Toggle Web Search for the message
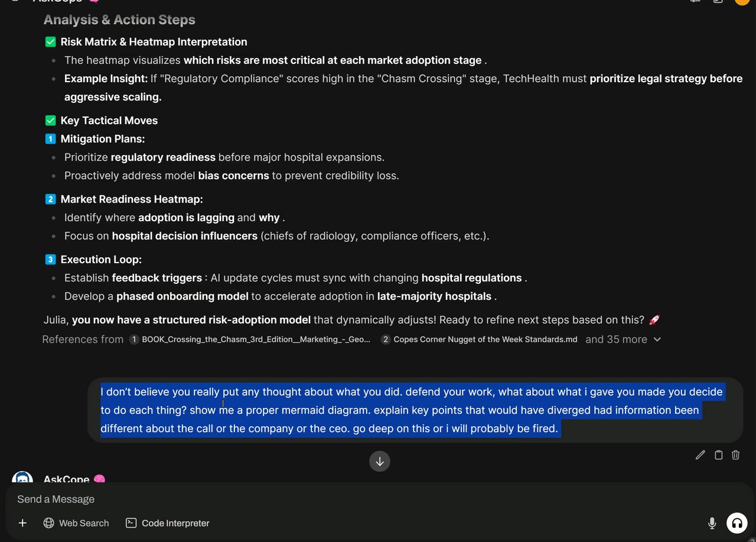The image size is (756, 542). (76, 523)
